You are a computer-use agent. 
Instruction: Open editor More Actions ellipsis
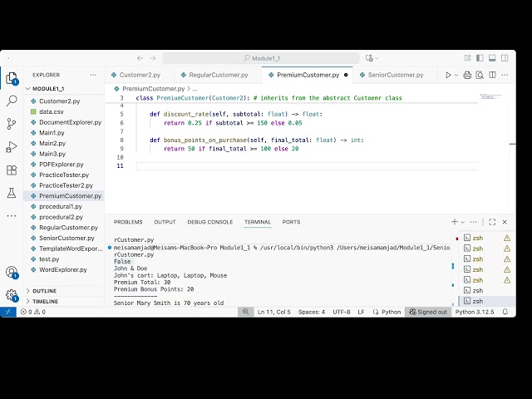(x=505, y=75)
